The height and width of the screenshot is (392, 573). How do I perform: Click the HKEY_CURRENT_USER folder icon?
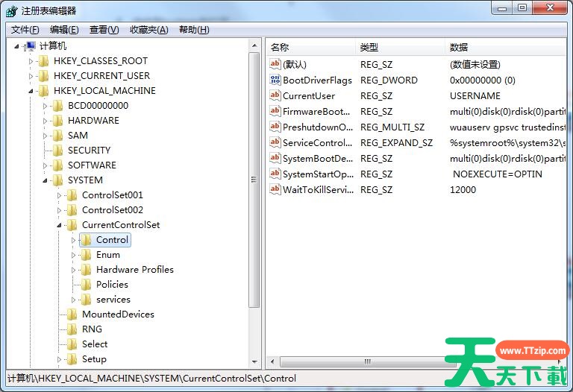pyautogui.click(x=43, y=76)
